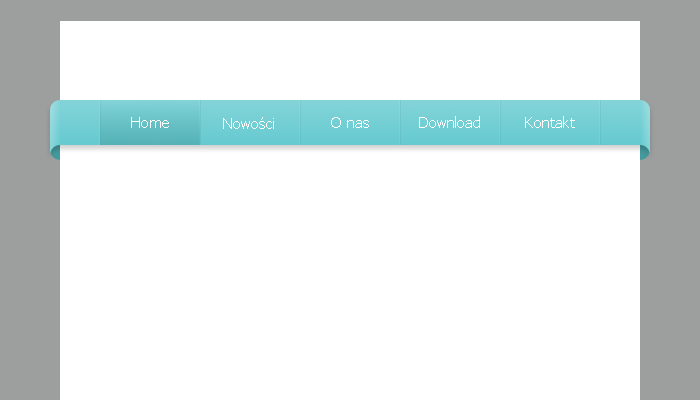Open the Download section
The image size is (700, 400).
[x=449, y=123]
